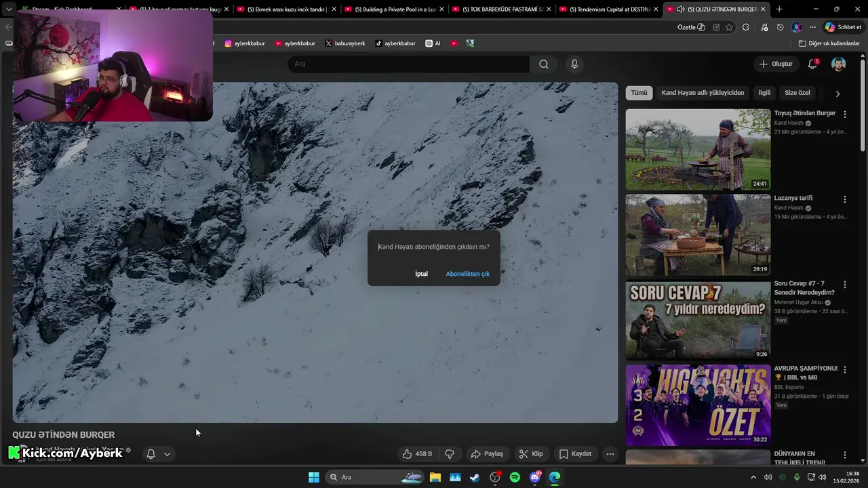Open the Instagram ayberkbabur bookmark
This screenshot has height=488, width=868.
(245, 43)
